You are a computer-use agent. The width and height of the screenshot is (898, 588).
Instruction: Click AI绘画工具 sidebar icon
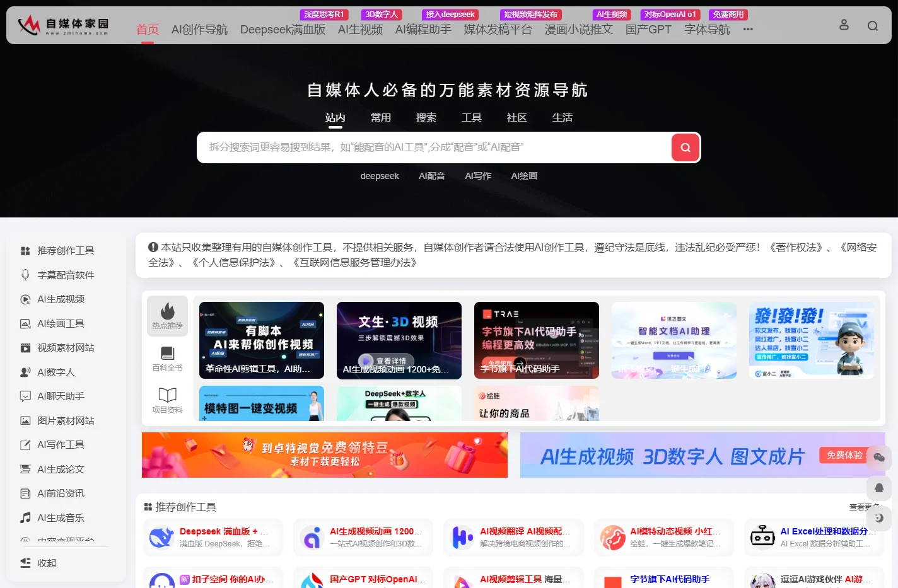coord(25,324)
